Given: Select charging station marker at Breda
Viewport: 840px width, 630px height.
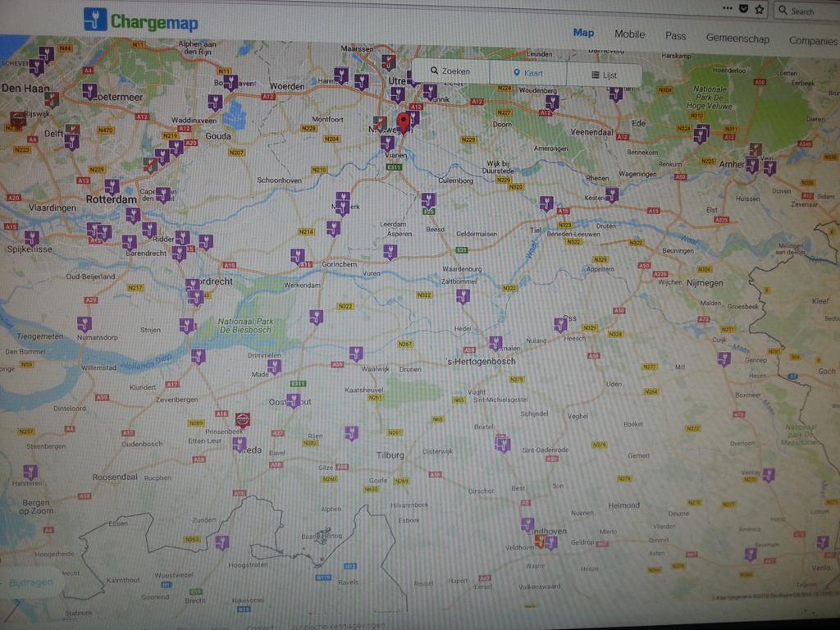Looking at the screenshot, I should 239,444.
